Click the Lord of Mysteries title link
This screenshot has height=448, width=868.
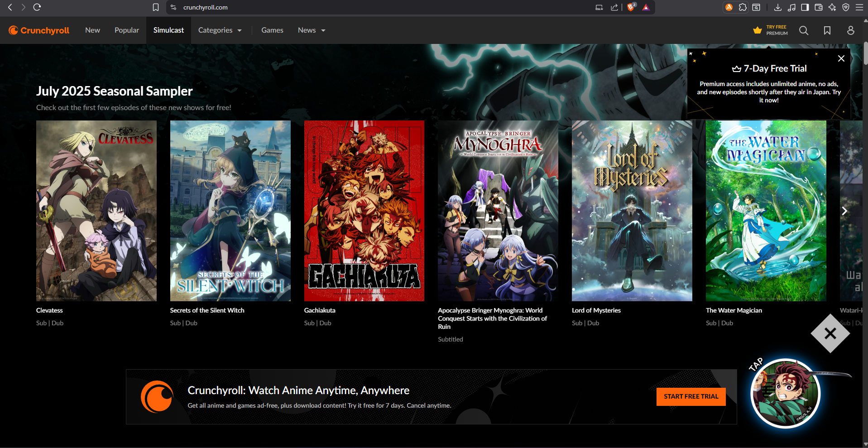[x=596, y=310]
